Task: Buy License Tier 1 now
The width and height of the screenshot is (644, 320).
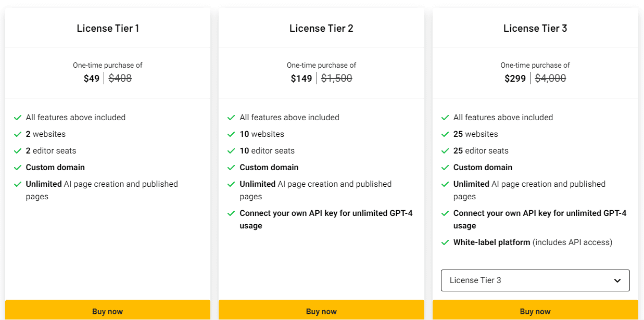Action: [108, 311]
